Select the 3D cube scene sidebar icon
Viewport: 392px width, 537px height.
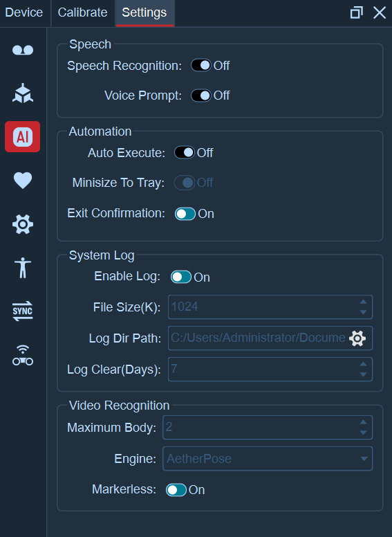(23, 93)
